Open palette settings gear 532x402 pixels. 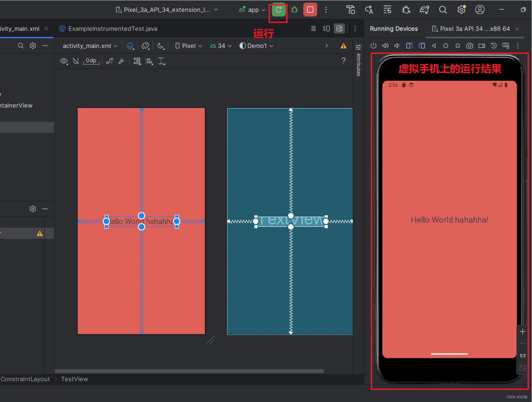tap(33, 46)
